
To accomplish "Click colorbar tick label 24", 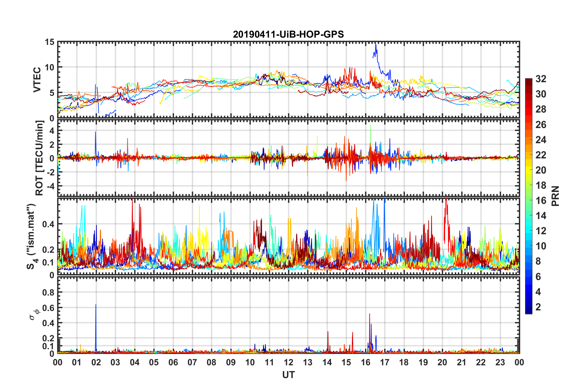I will pos(541,140).
